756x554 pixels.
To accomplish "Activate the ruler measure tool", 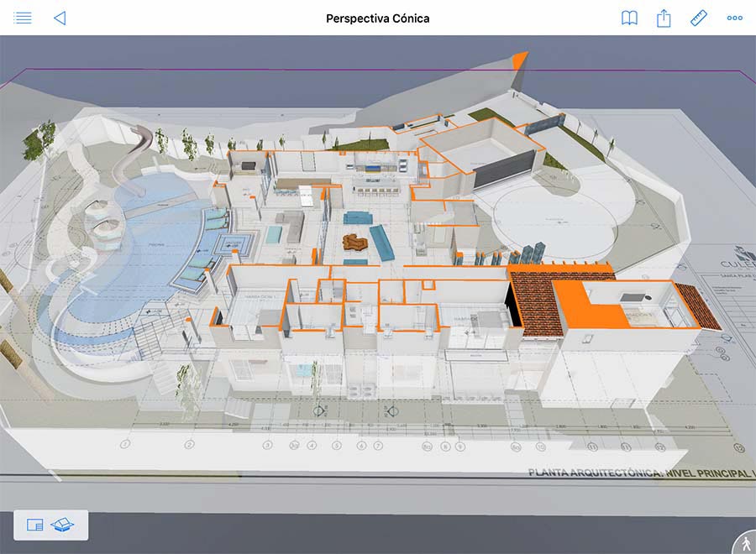I will 699,18.
